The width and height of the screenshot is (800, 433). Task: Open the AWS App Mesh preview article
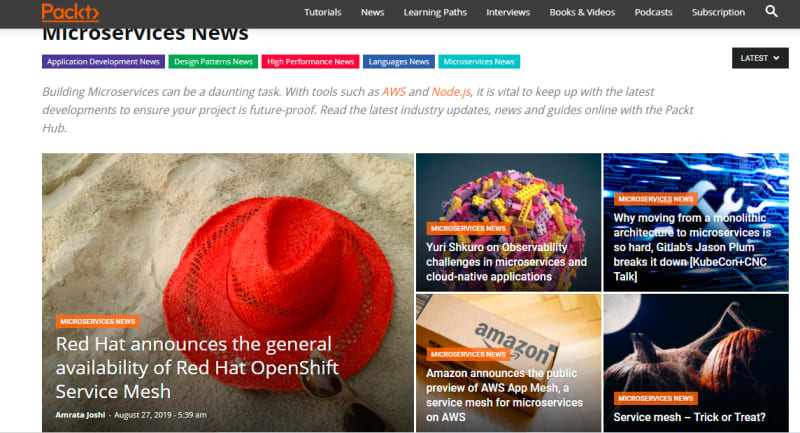pyautogui.click(x=504, y=395)
